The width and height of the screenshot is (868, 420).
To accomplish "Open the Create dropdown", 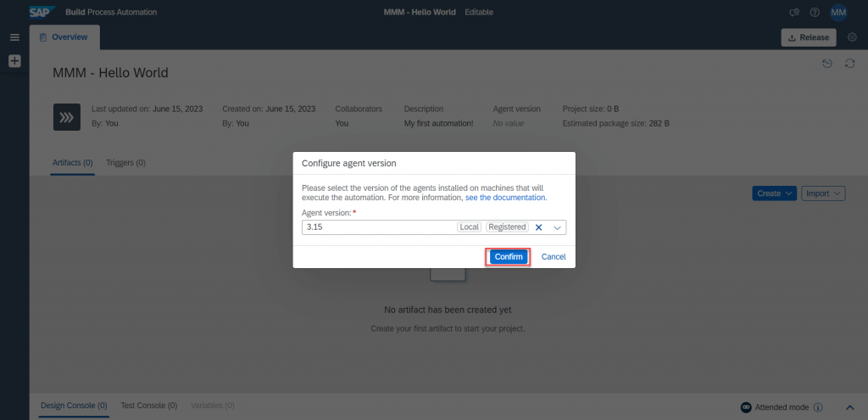I will click(774, 193).
